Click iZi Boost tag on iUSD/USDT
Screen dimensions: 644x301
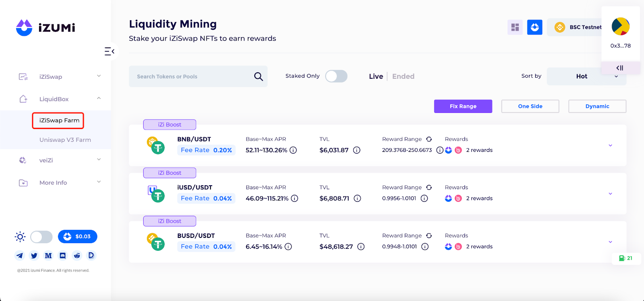[x=169, y=173]
